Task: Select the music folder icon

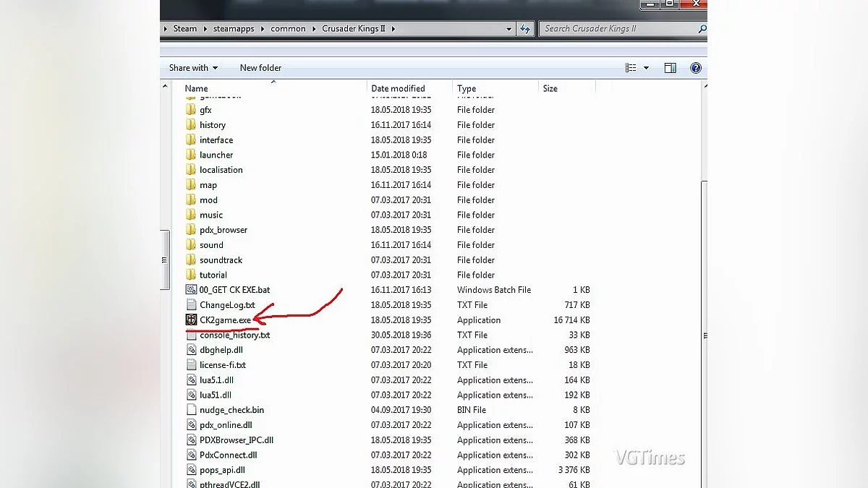Action: point(191,215)
